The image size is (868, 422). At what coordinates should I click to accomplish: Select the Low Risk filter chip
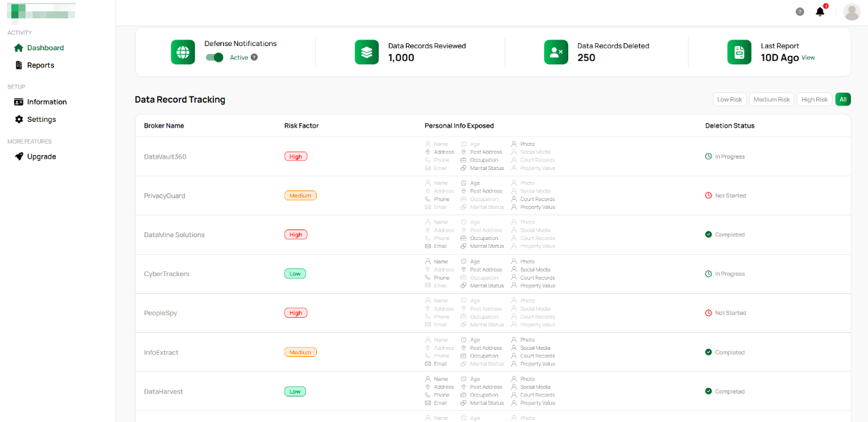point(730,99)
